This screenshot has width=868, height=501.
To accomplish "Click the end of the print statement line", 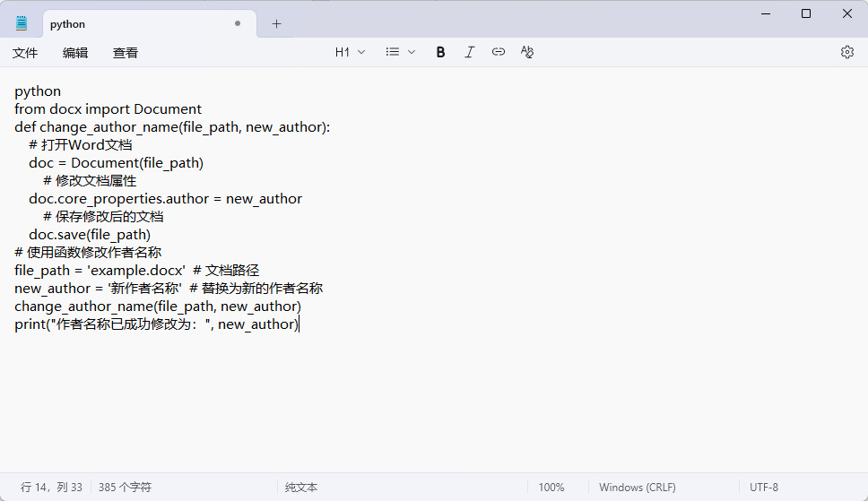I will point(299,324).
